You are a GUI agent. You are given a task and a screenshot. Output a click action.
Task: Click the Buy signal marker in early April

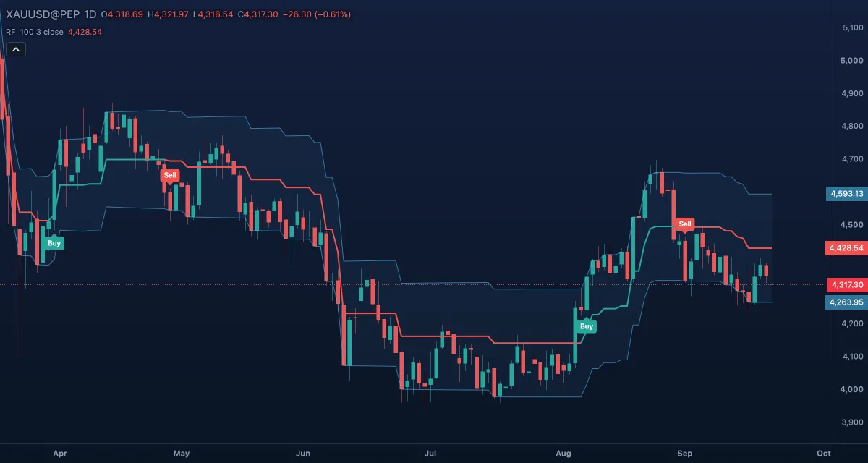54,243
